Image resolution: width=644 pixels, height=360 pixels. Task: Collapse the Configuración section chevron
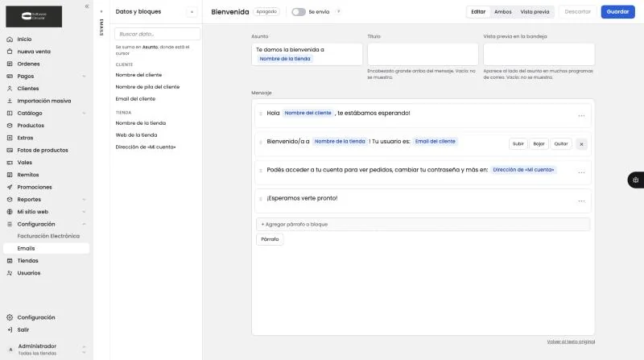point(84,225)
